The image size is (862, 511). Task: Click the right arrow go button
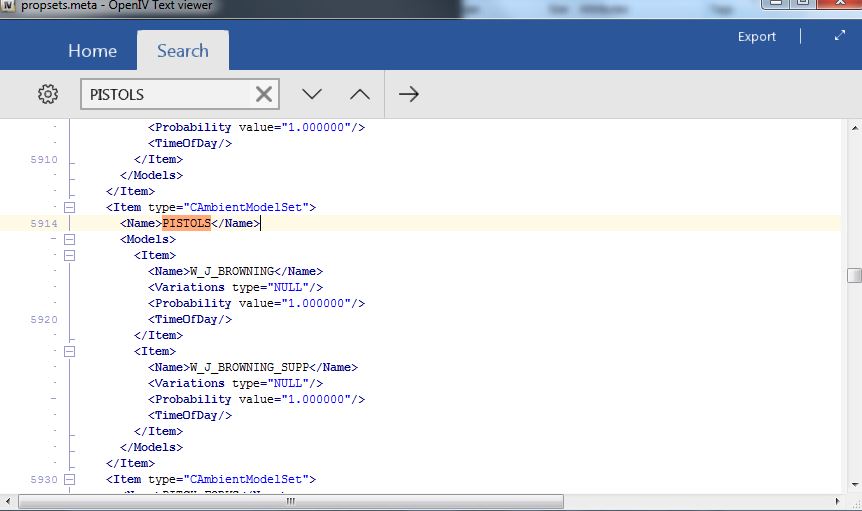coord(409,94)
